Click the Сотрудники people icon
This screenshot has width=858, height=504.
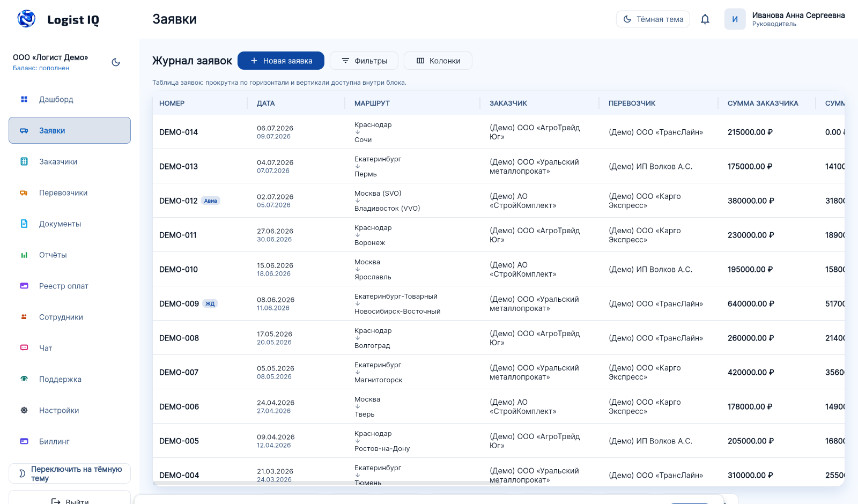(x=24, y=317)
